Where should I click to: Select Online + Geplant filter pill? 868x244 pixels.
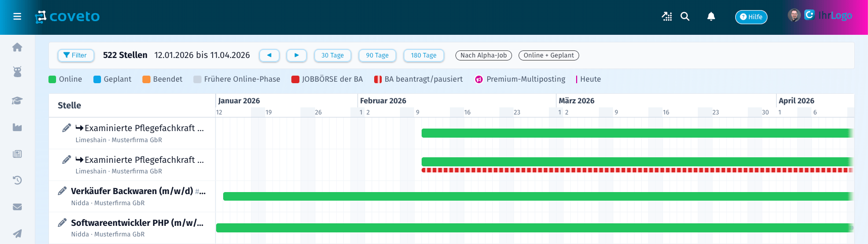549,55
